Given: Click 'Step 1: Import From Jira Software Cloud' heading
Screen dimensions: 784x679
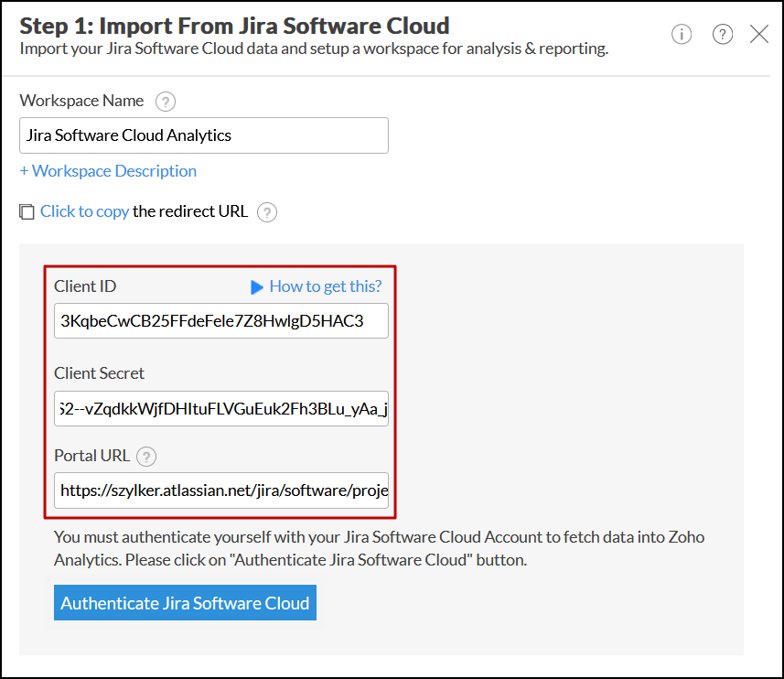Looking at the screenshot, I should (234, 26).
